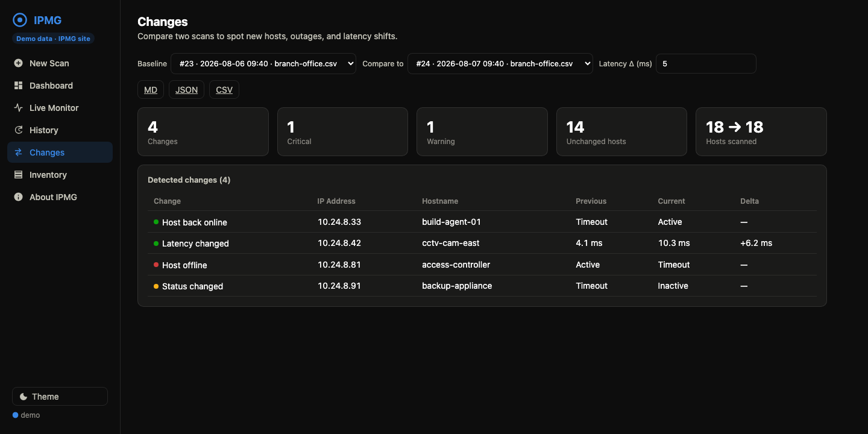The width and height of the screenshot is (868, 434).
Task: Select the 1 Warning summary card
Action: pos(482,132)
